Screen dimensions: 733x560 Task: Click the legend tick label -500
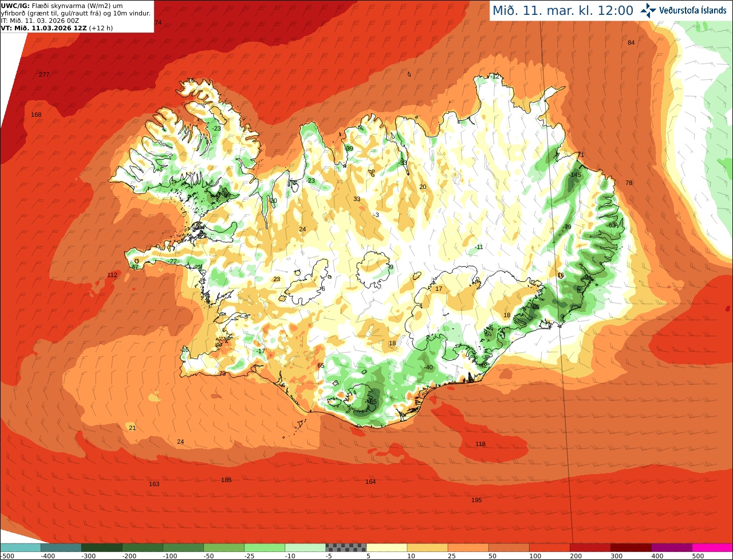click(7, 556)
